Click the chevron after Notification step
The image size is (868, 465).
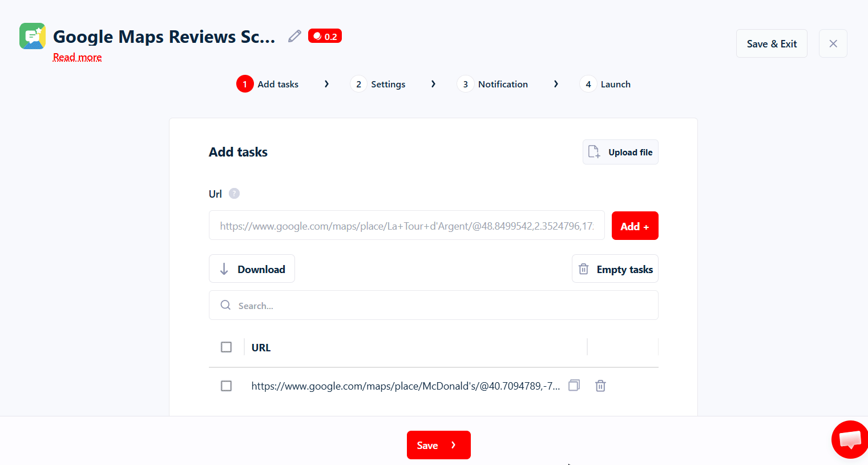[x=556, y=84]
